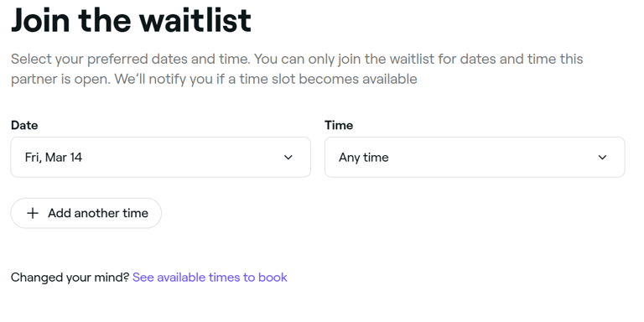Image resolution: width=644 pixels, height=322 pixels.
Task: Open the Date dropdown showing Fri, Mar 14
Action: pyautogui.click(x=161, y=158)
